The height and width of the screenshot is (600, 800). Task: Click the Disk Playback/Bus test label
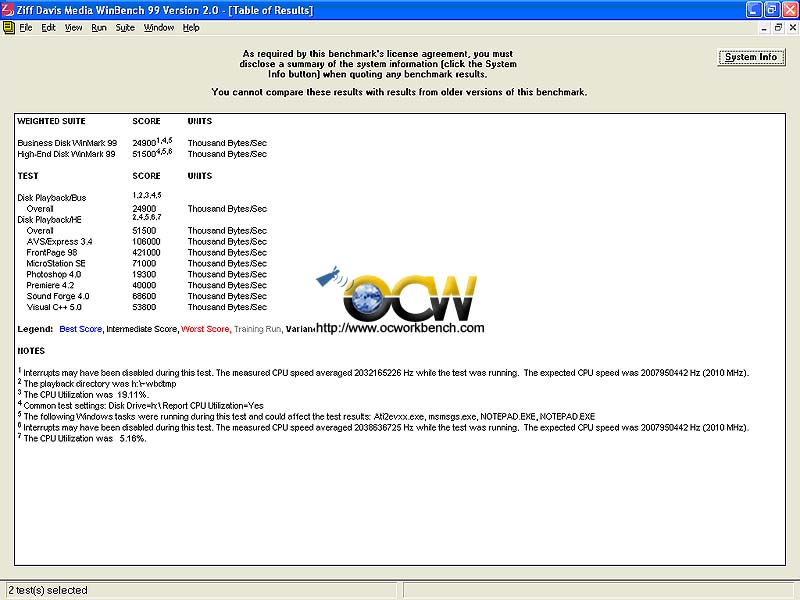52,198
